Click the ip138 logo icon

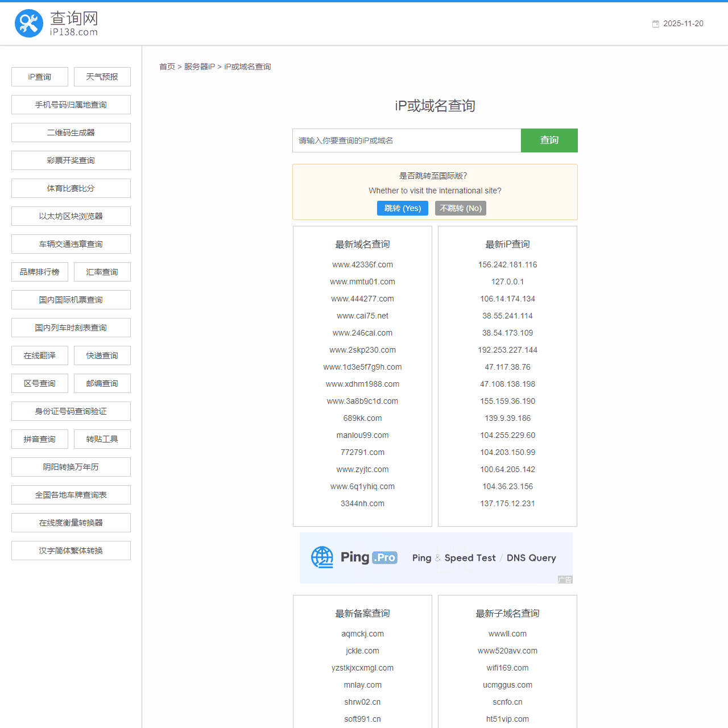pos(29,23)
